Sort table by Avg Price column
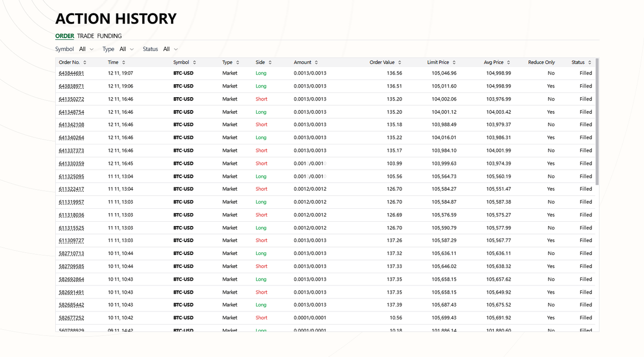This screenshot has height=357, width=644. [x=497, y=62]
